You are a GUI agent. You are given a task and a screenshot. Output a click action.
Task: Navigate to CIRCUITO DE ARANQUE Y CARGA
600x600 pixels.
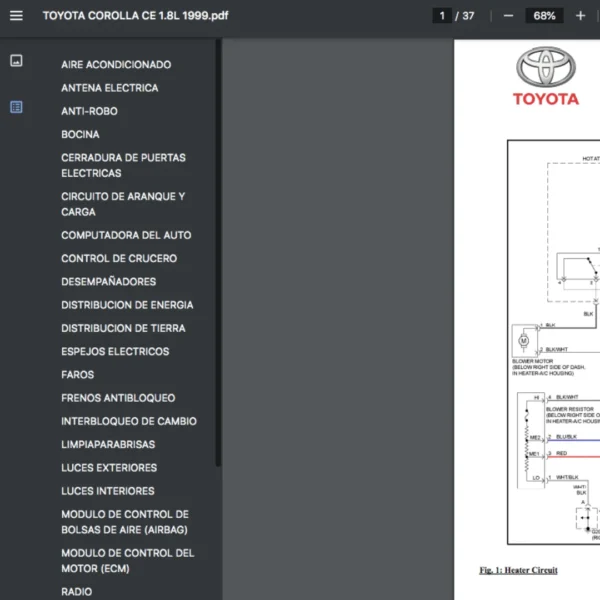coord(123,204)
